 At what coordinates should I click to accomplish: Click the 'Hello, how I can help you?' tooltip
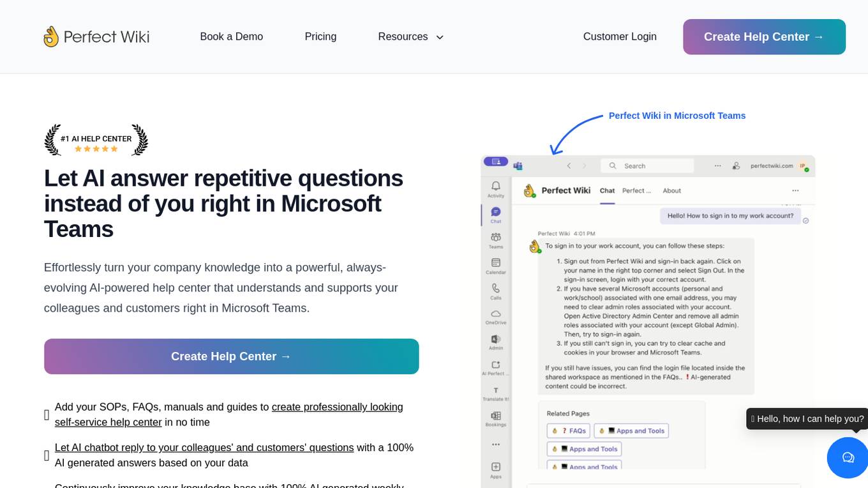coord(807,419)
